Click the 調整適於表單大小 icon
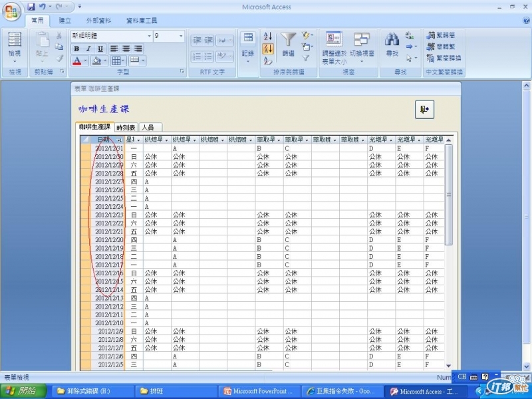 tap(334, 48)
